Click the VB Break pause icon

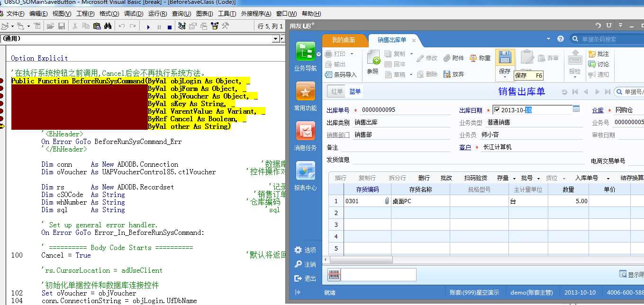coord(159,27)
